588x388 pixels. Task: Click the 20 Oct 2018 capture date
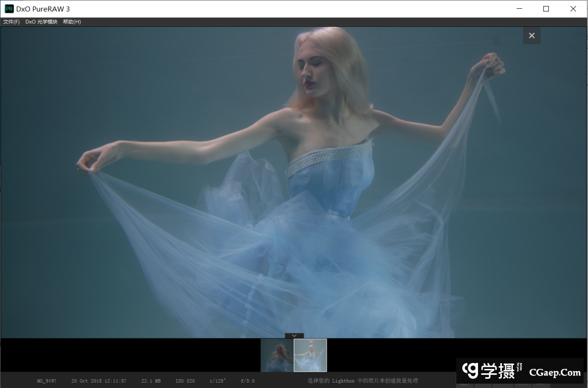(x=99, y=381)
